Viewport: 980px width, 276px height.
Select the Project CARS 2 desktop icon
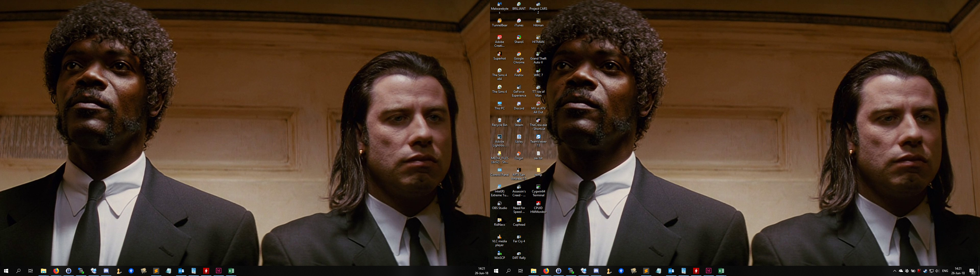point(538,7)
